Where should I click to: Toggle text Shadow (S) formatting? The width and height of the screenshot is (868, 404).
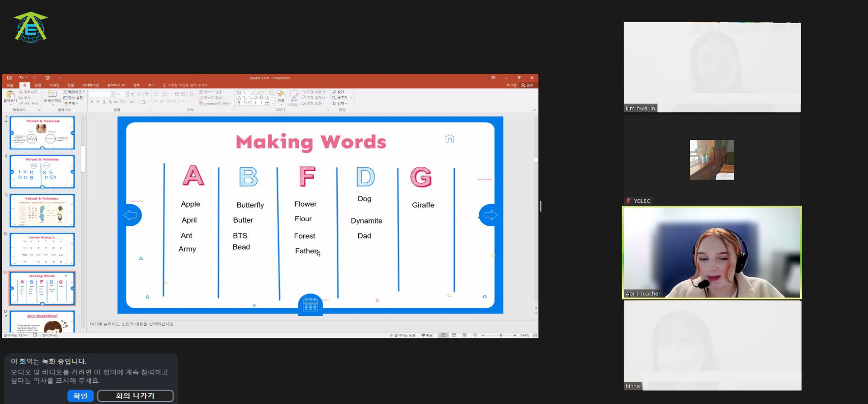click(110, 102)
